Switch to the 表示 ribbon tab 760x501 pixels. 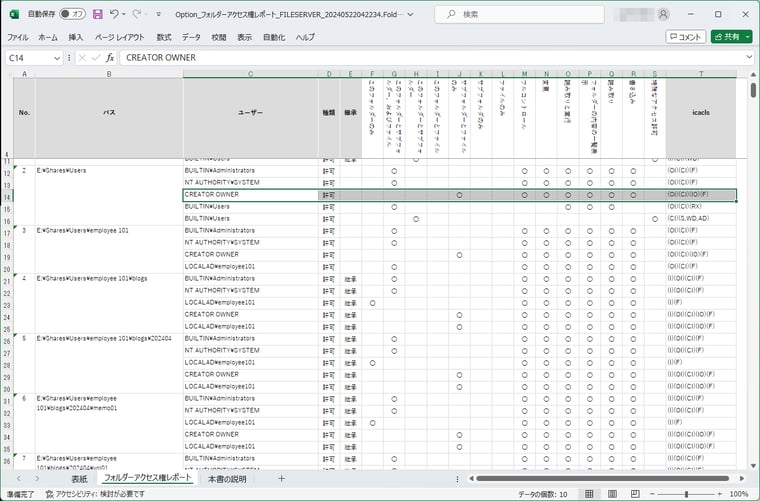click(x=244, y=37)
